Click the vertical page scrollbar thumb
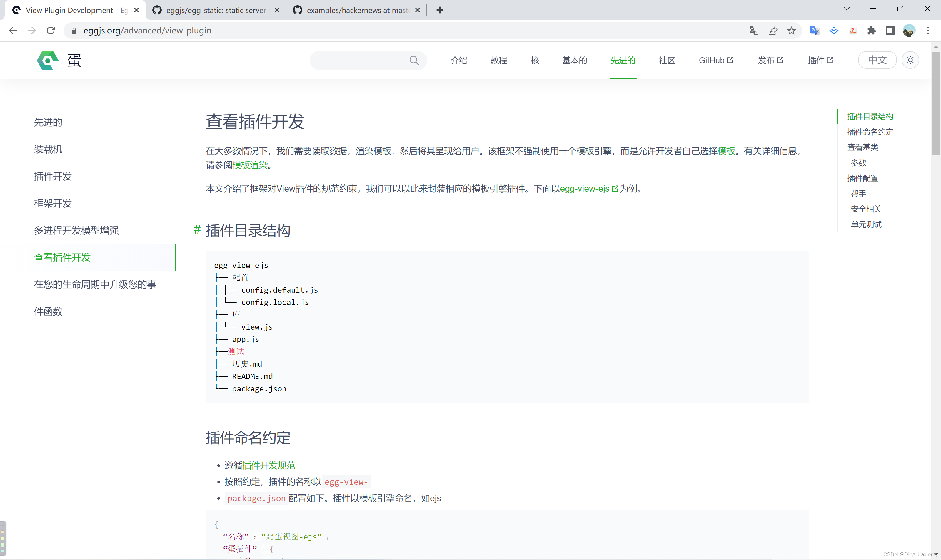941x560 pixels. click(x=936, y=103)
